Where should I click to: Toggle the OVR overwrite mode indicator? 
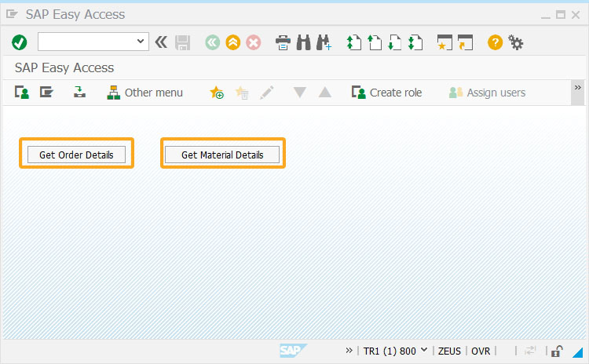(x=481, y=351)
